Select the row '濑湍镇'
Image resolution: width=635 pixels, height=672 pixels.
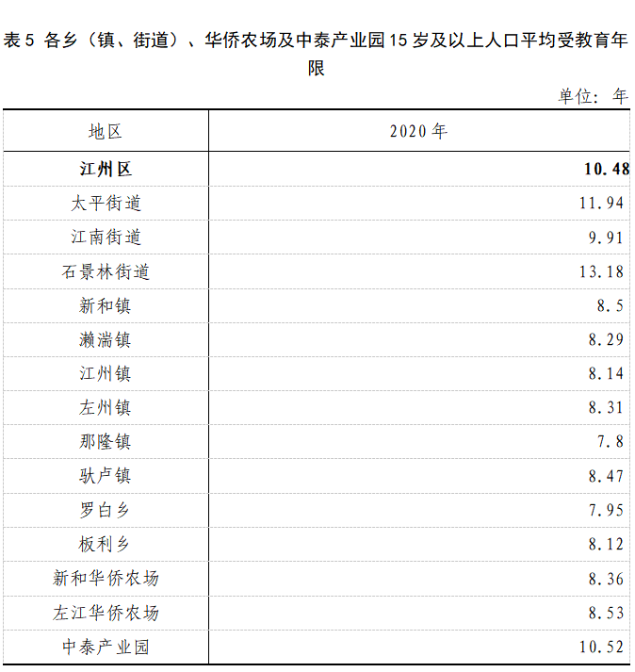pyautogui.click(x=317, y=339)
